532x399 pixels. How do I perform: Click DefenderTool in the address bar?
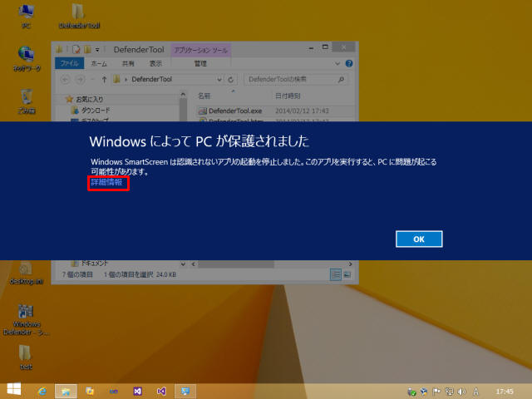tap(151, 80)
